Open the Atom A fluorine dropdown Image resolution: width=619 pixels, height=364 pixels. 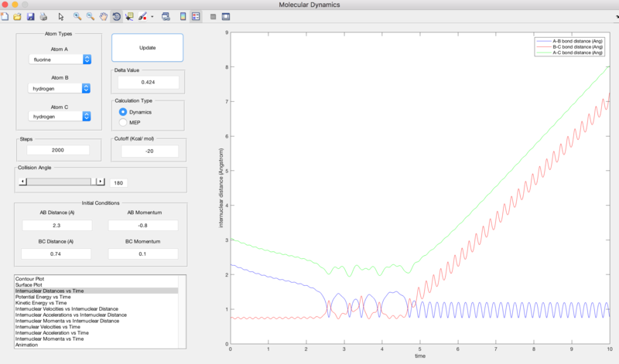click(x=60, y=59)
